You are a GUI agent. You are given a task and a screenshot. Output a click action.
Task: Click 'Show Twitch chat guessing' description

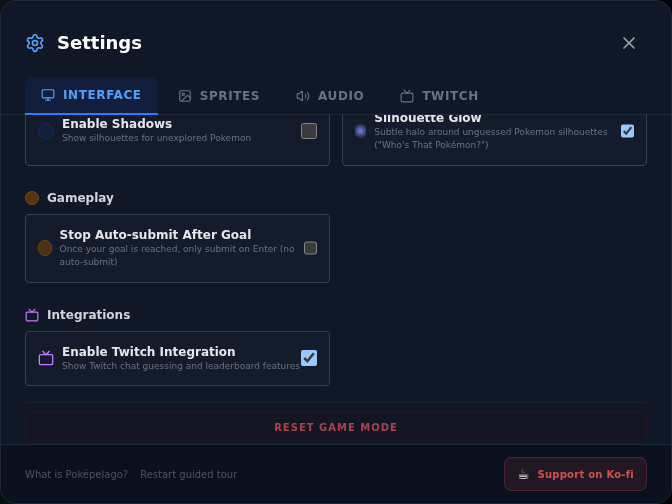pos(181,366)
